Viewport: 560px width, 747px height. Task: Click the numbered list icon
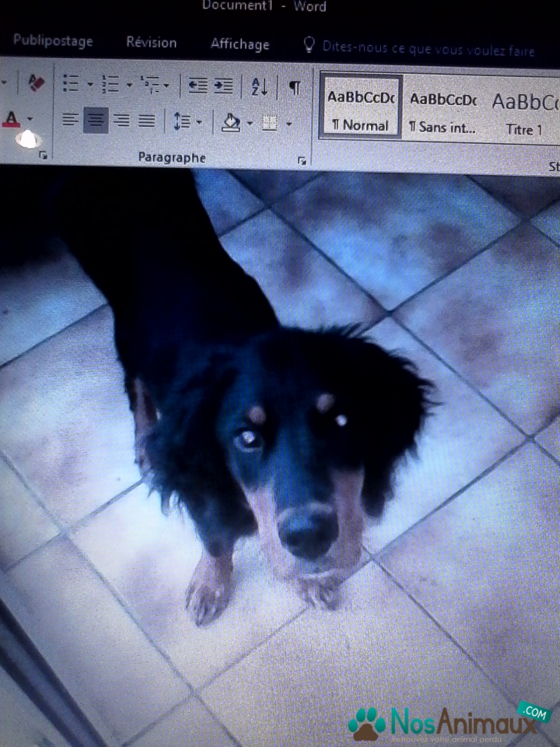(110, 85)
